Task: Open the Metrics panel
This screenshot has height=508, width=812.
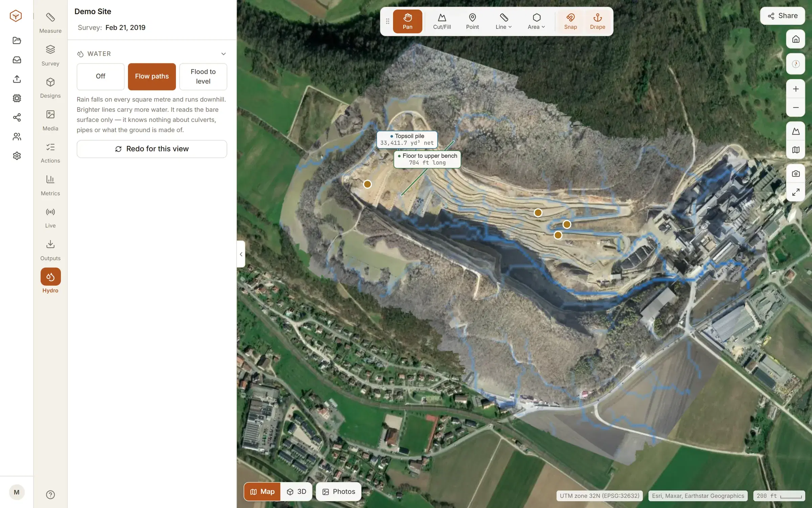Action: 50,186
